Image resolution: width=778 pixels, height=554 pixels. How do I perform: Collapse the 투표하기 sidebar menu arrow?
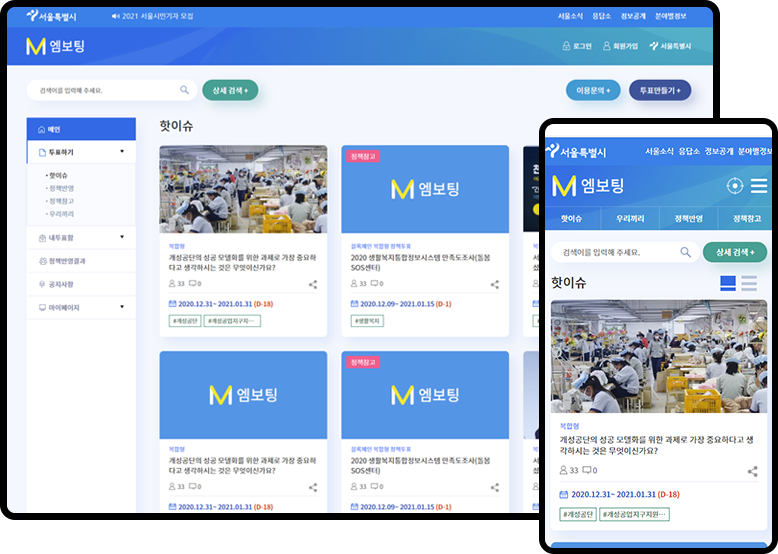coord(122,151)
